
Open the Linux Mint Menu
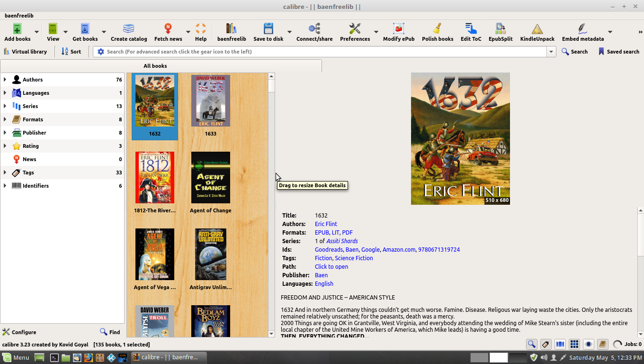click(x=16, y=357)
